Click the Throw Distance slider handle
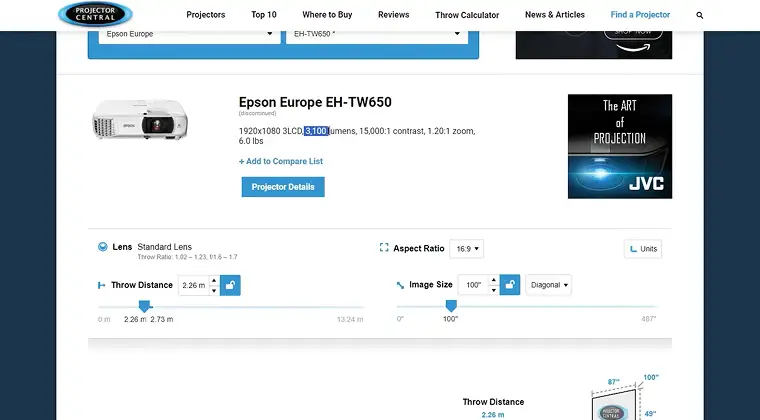 pos(144,305)
